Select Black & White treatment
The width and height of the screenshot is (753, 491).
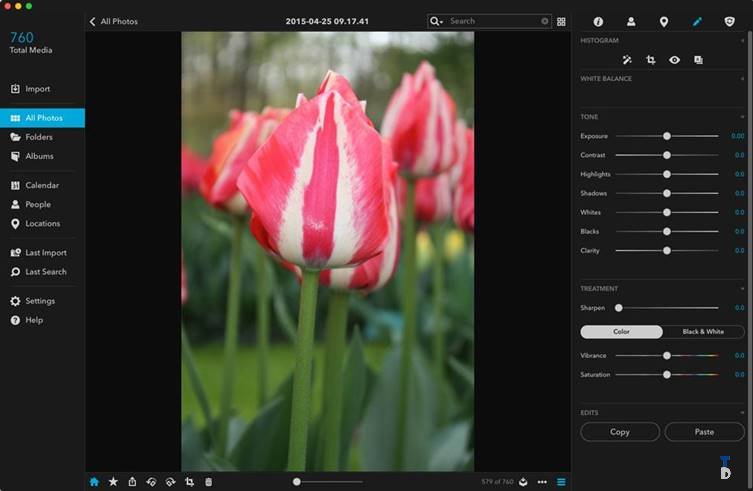coord(703,332)
